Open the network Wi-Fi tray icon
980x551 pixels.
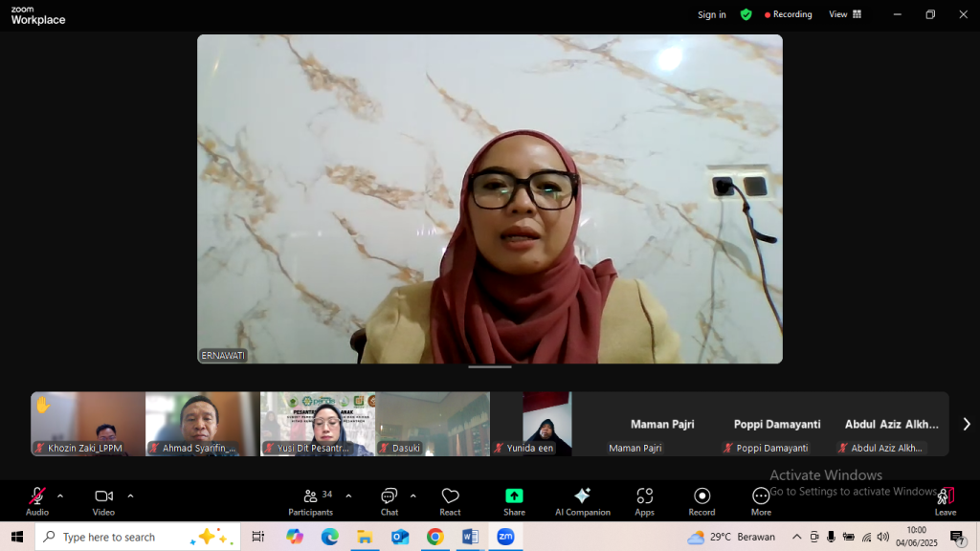pos(866,537)
